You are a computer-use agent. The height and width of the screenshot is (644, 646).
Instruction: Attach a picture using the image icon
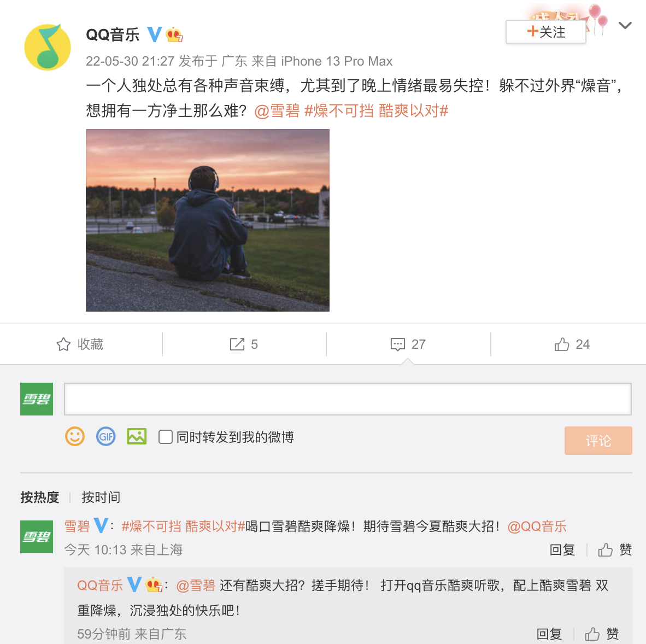(137, 436)
